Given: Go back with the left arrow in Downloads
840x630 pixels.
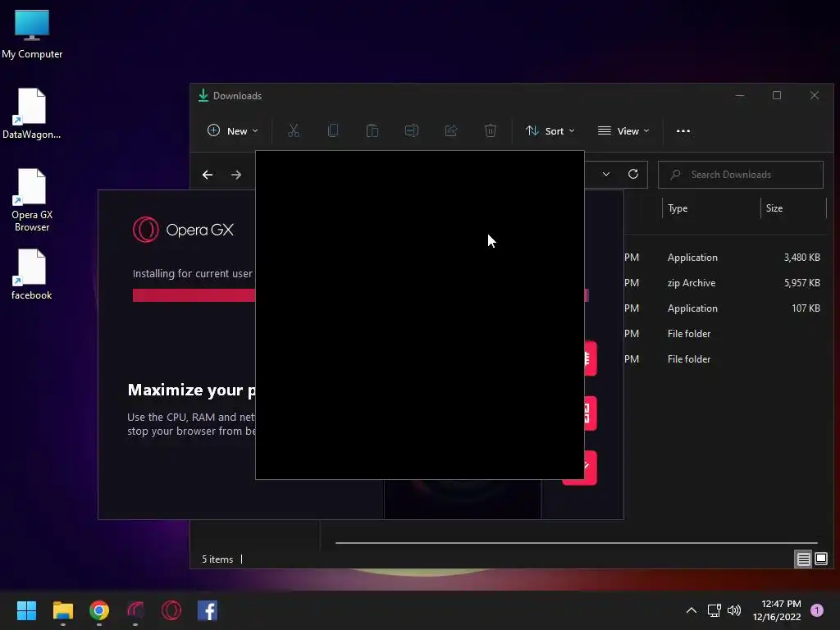Looking at the screenshot, I should point(208,175).
